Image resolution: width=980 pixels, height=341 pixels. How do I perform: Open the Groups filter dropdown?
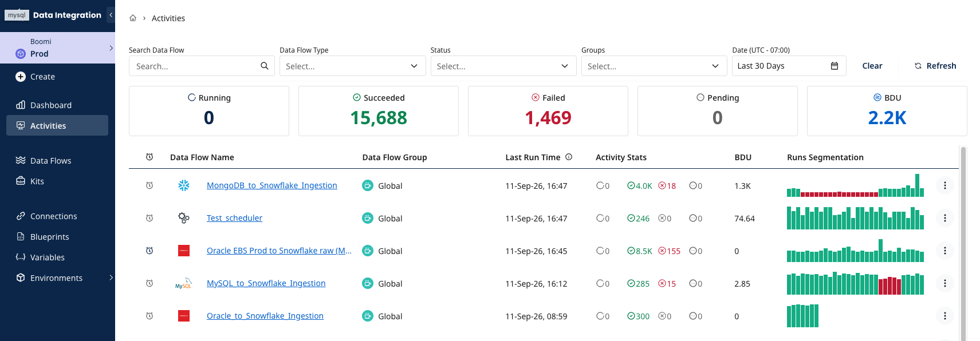point(654,66)
